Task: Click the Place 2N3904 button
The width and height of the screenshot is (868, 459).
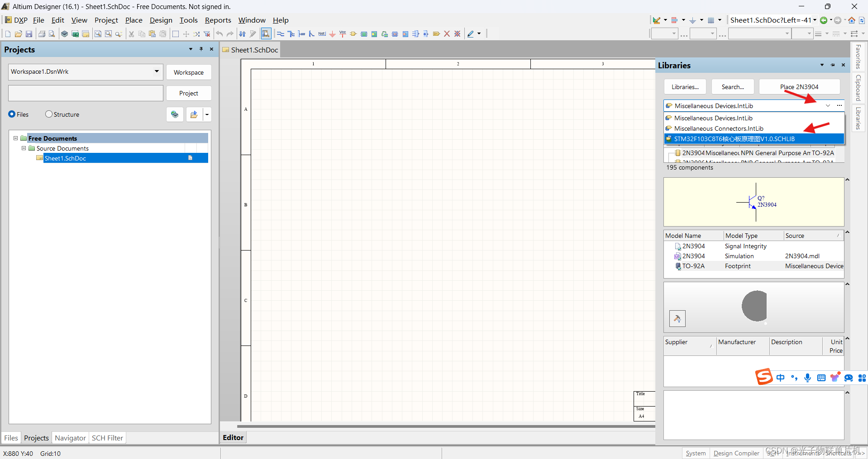Action: (x=799, y=87)
